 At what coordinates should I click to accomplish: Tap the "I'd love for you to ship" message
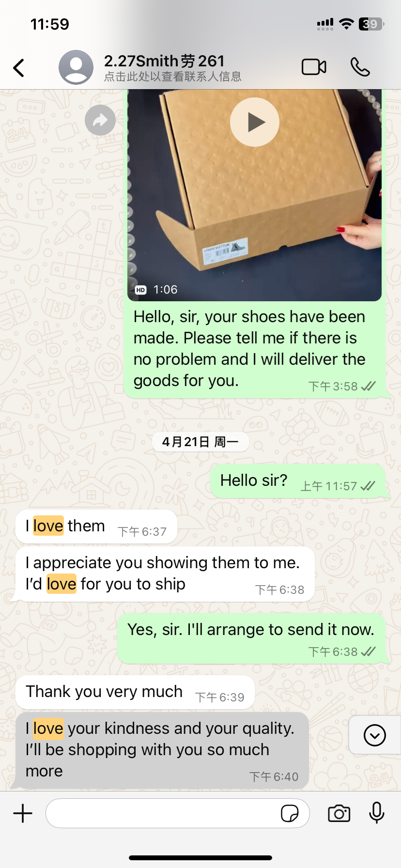click(165, 574)
